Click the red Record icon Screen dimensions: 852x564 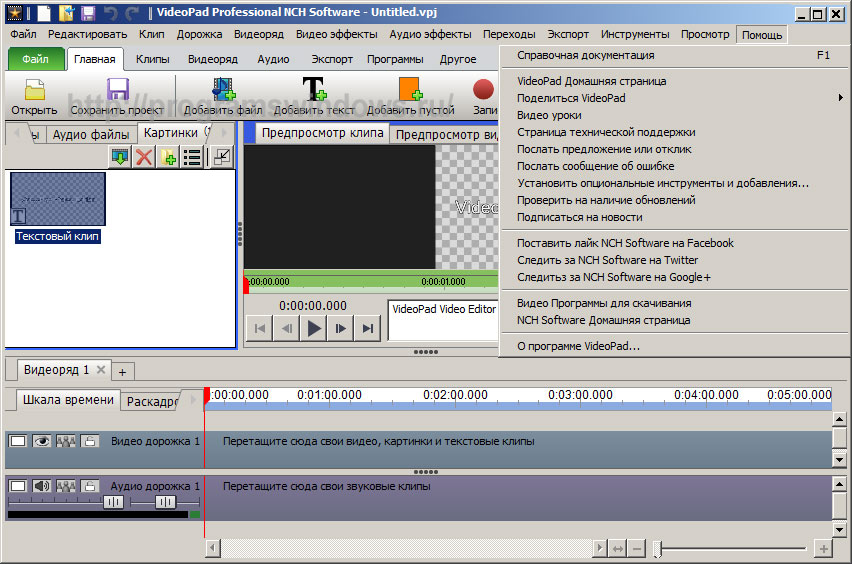(483, 90)
